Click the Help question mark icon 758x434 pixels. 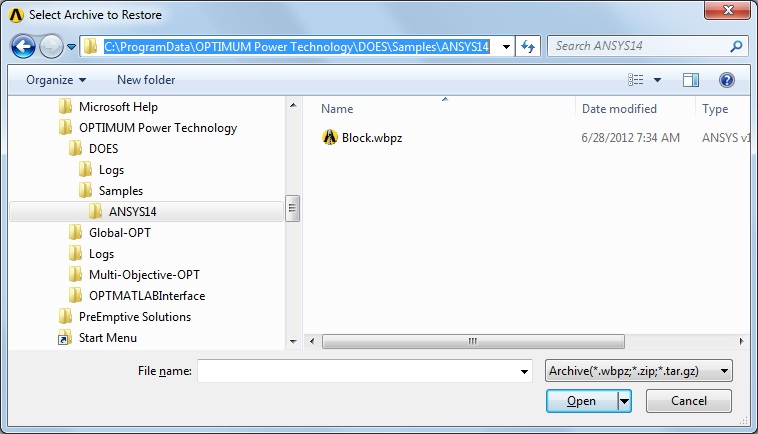[x=727, y=80]
